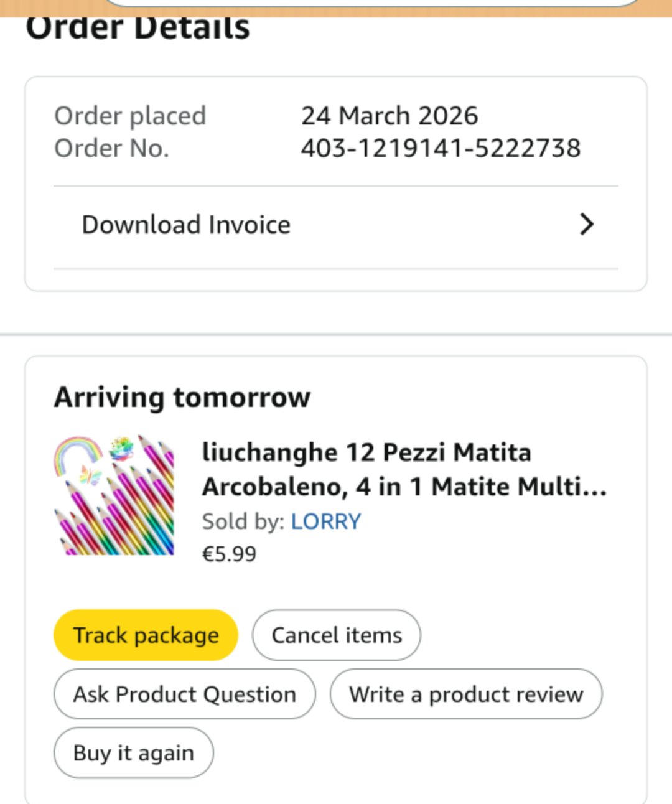Image resolution: width=672 pixels, height=804 pixels.
Task: Choose Write a product review
Action: pyautogui.click(x=465, y=694)
